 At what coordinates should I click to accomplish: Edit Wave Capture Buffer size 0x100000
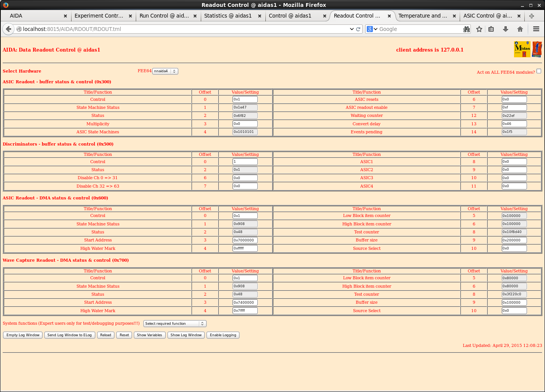(514, 303)
